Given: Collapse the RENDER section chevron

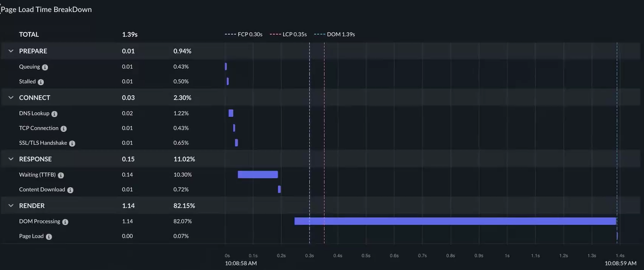Looking at the screenshot, I should pos(11,205).
